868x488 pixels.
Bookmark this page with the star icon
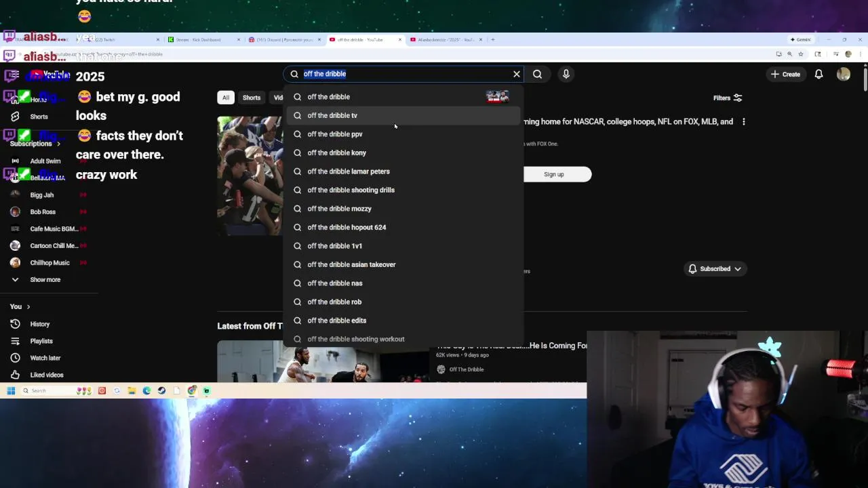802,54
